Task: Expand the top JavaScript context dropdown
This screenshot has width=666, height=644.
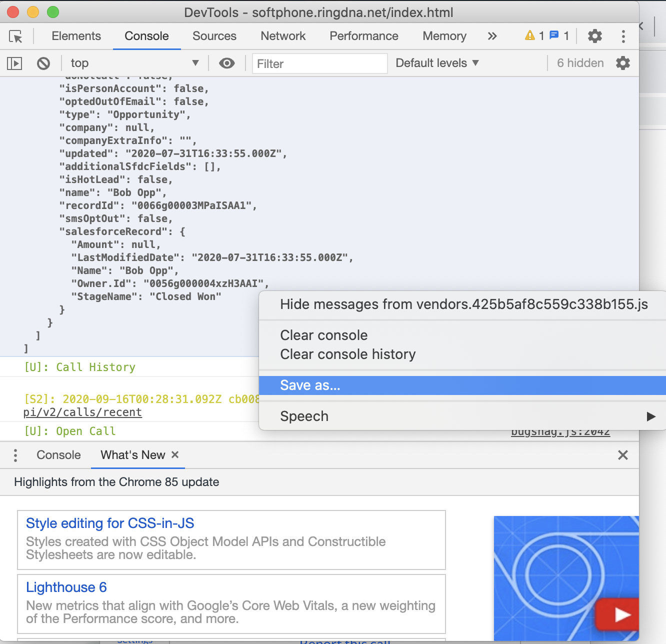Action: pos(134,63)
